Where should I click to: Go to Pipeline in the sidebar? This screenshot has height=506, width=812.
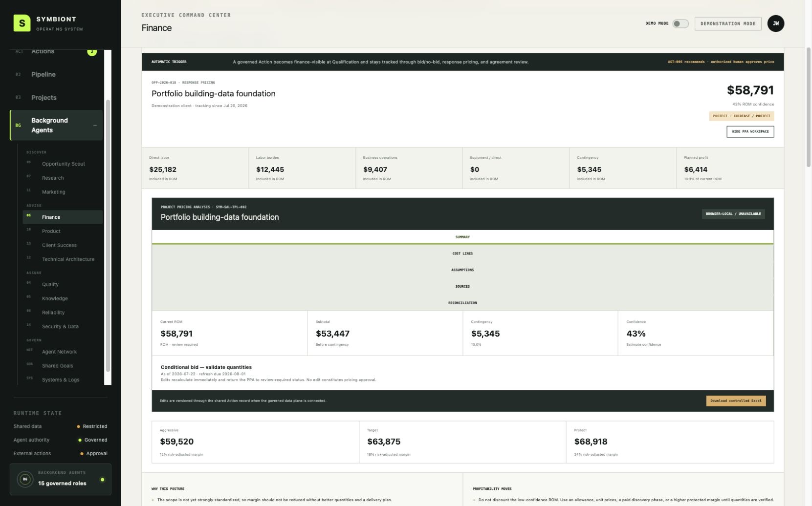coord(56,74)
